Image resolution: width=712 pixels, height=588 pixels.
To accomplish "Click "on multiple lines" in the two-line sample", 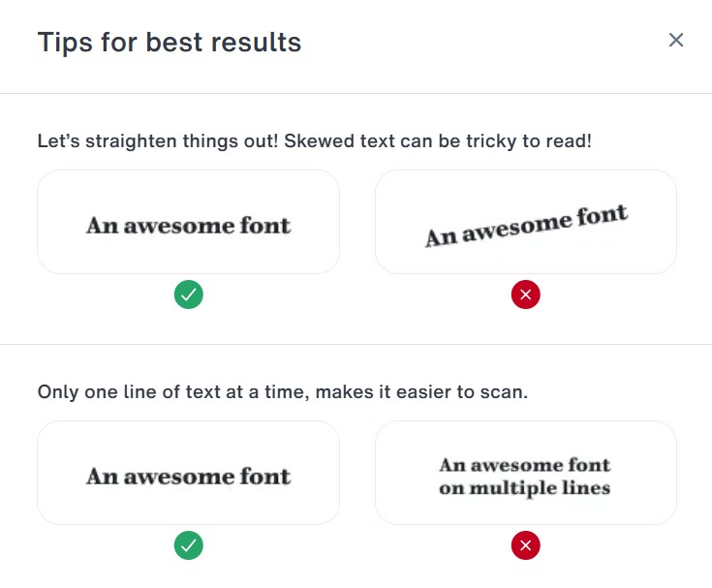I will coord(524,487).
